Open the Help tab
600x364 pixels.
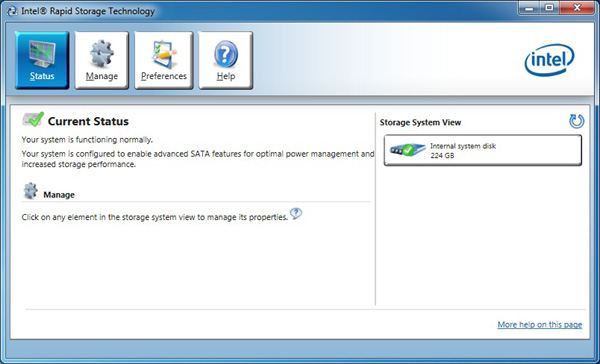[x=225, y=60]
